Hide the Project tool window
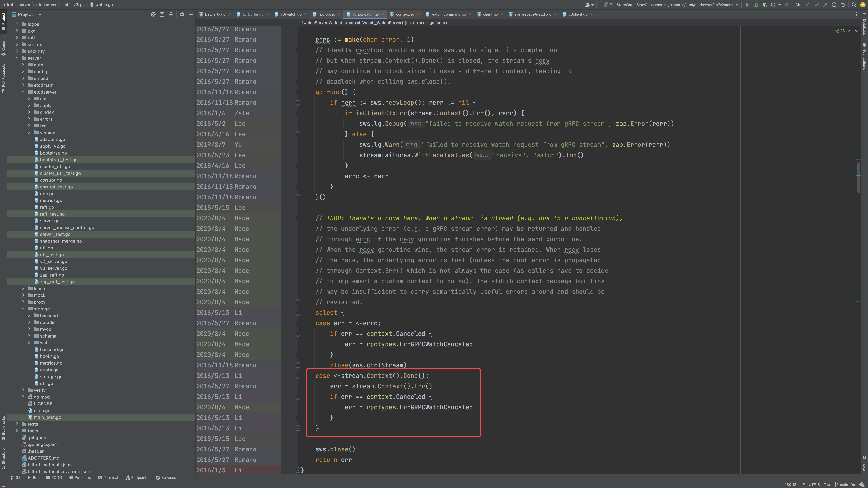This screenshot has width=868, height=488. [191, 14]
